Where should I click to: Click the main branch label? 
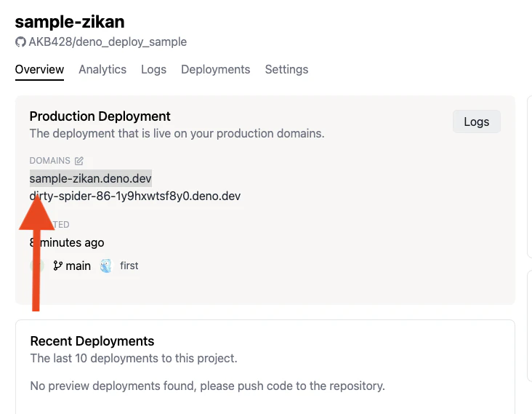(78, 266)
